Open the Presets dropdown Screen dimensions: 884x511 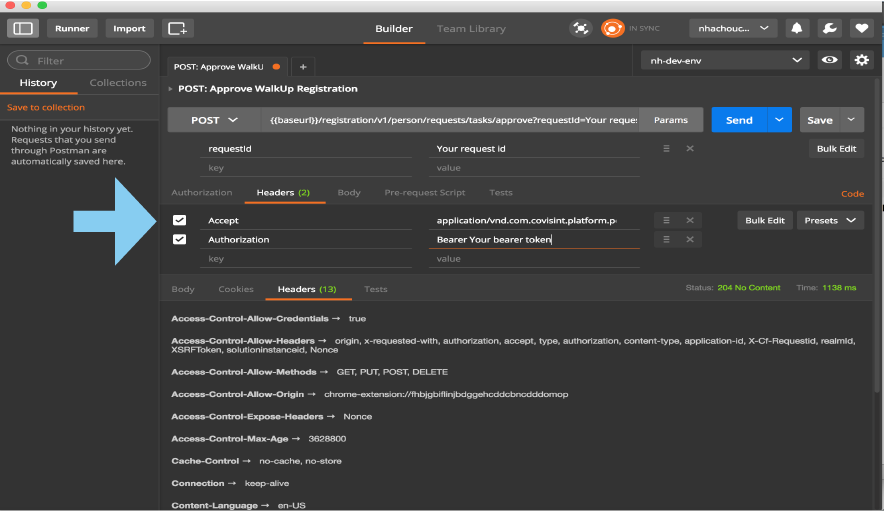click(x=830, y=220)
